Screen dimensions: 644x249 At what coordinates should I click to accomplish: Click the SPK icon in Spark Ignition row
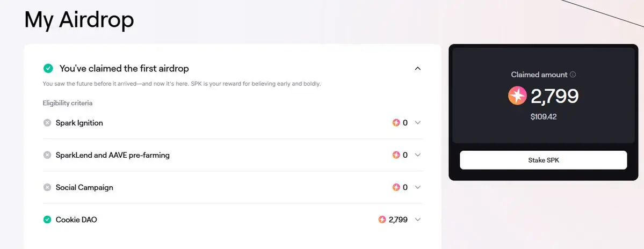[x=396, y=123]
